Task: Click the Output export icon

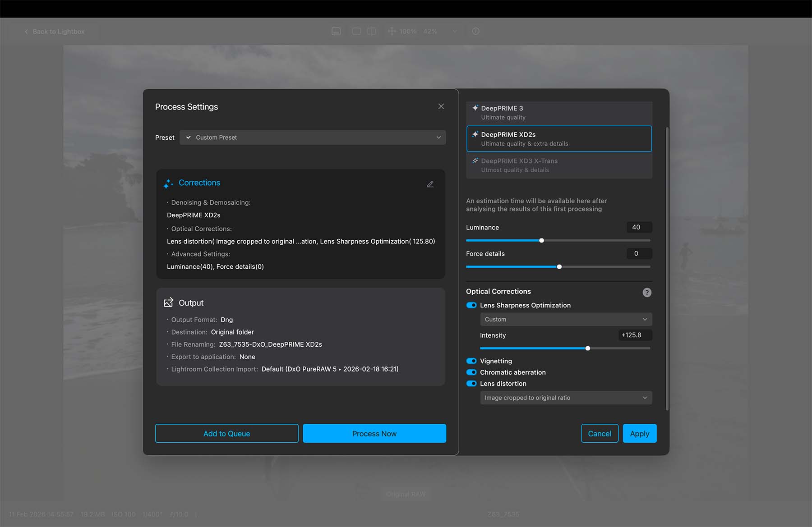Action: click(x=168, y=302)
